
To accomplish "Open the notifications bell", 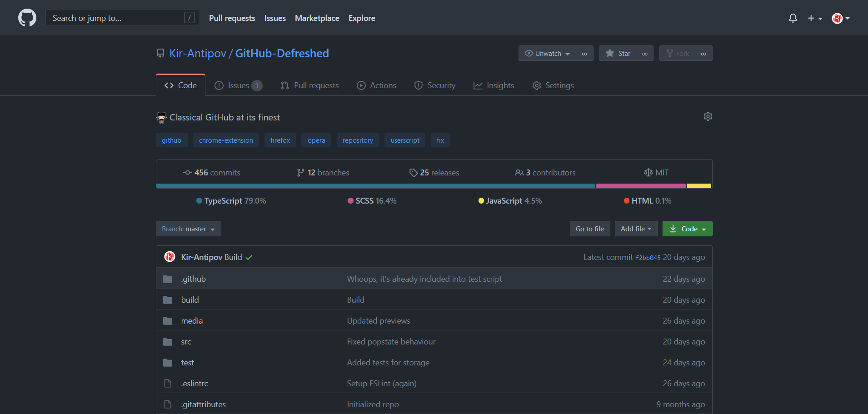I will [x=793, y=18].
